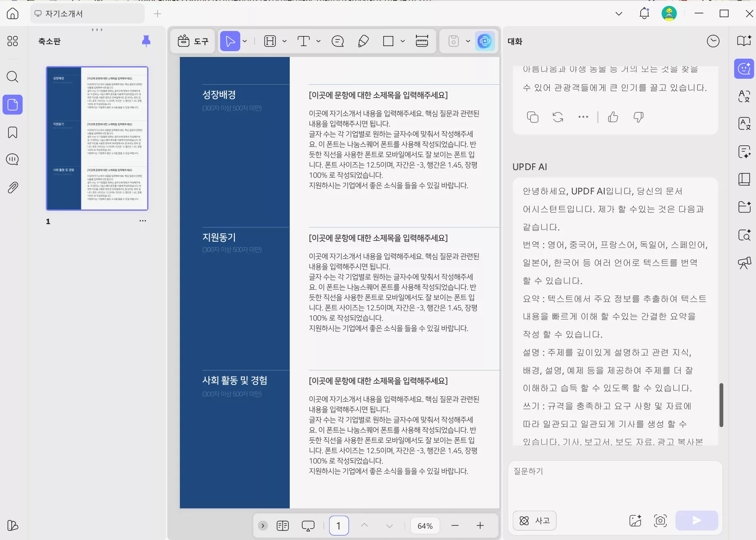This screenshot has height=540, width=756.
Task: Open the summarize panel in the right sidebar
Action: coord(744,152)
